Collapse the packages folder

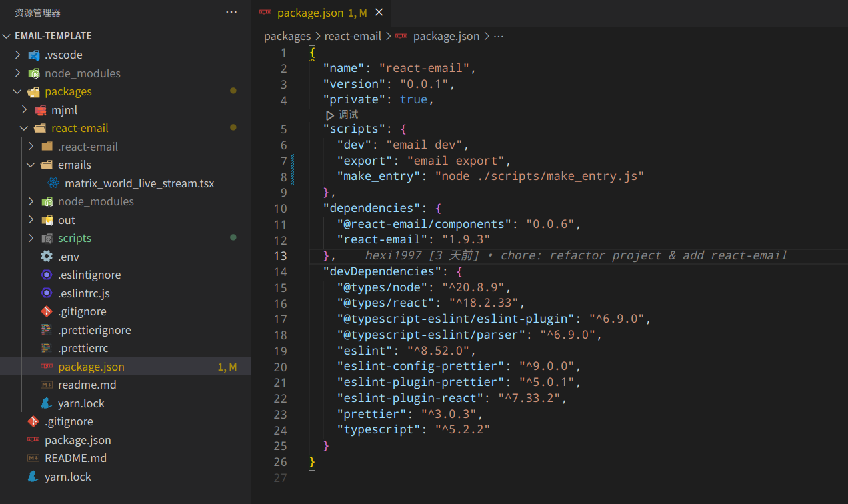17,91
